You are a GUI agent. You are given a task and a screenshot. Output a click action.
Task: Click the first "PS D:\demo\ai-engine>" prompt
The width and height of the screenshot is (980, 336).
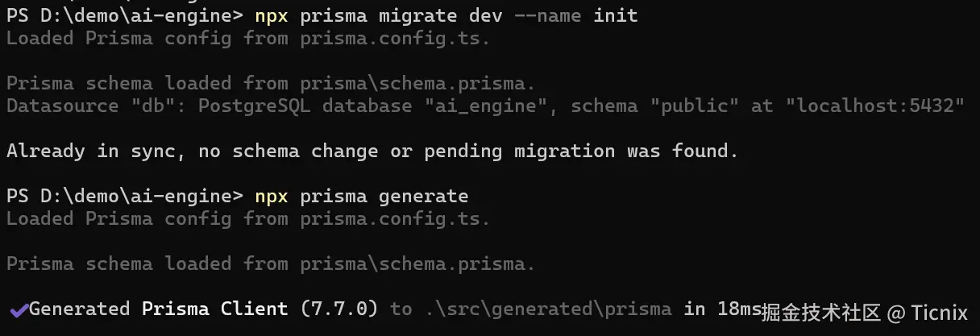coord(124,15)
